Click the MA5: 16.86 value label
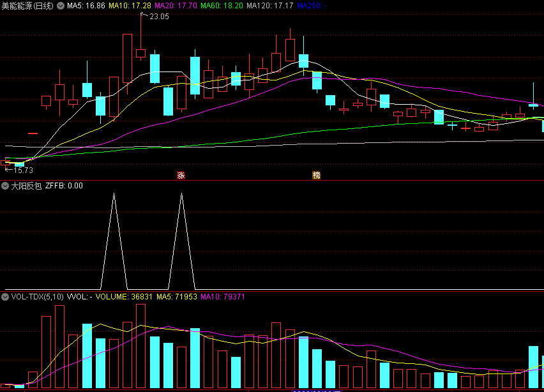 86,6
